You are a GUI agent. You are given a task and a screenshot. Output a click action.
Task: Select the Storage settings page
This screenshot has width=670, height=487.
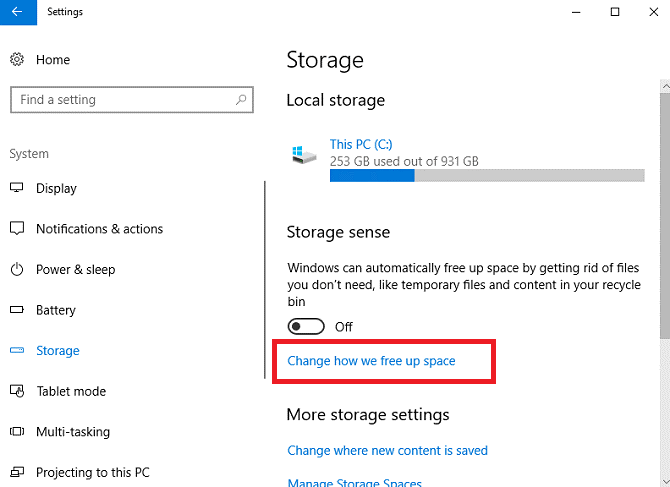(x=58, y=351)
